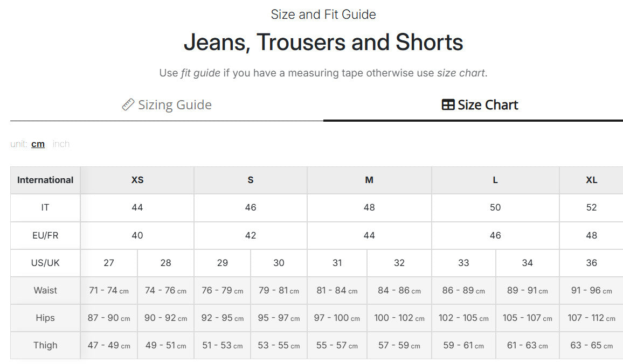Select the Thigh row label
The width and height of the screenshot is (623, 364).
coord(45,345)
